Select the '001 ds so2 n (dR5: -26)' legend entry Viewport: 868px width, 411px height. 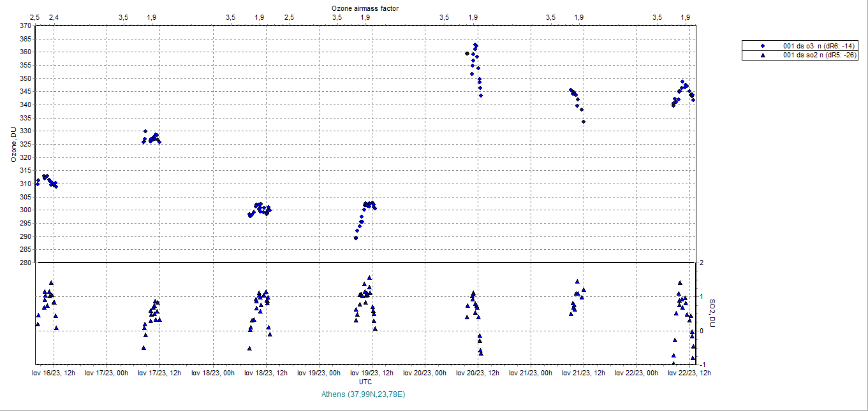(820, 55)
